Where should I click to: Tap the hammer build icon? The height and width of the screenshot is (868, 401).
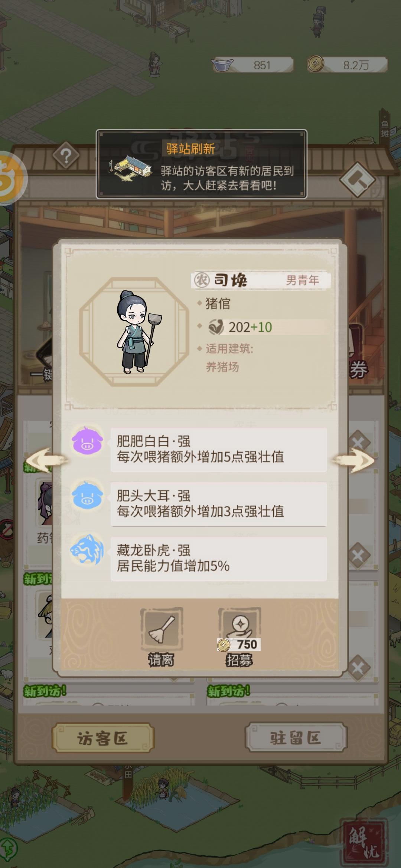pos(358,180)
